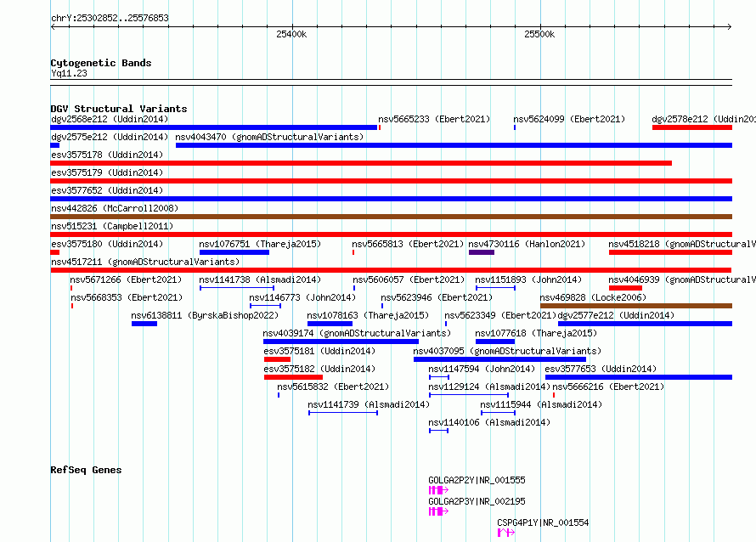756x542 pixels.
Task: Click the brown nsv442826 McCarroll2008 bar
Action: [392, 217]
